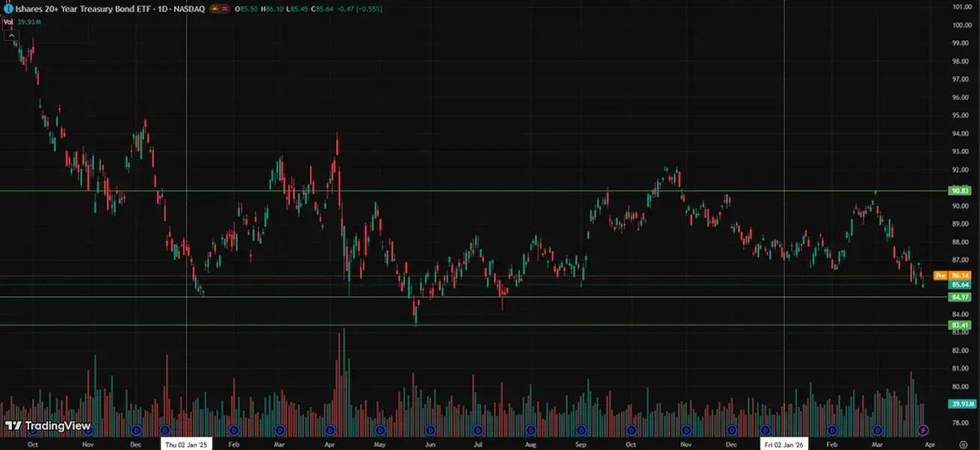Click the TradingView logo
This screenshot has height=450, width=980.
(x=48, y=426)
